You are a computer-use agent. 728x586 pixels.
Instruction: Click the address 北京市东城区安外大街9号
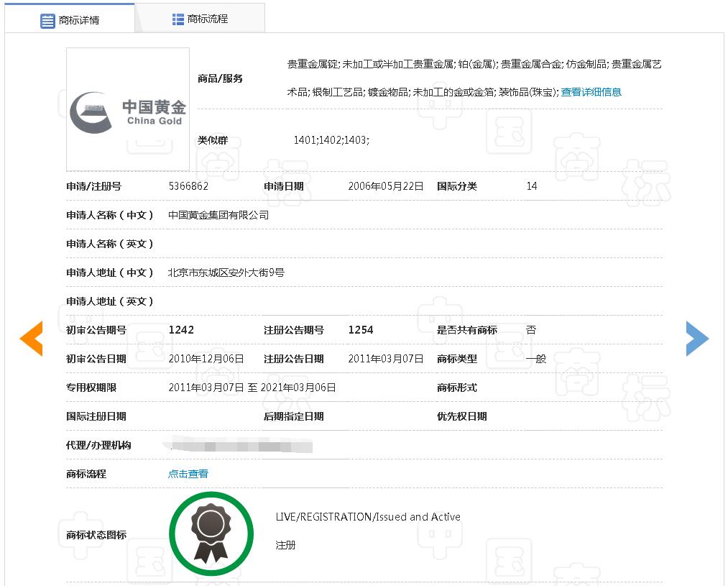pos(226,273)
